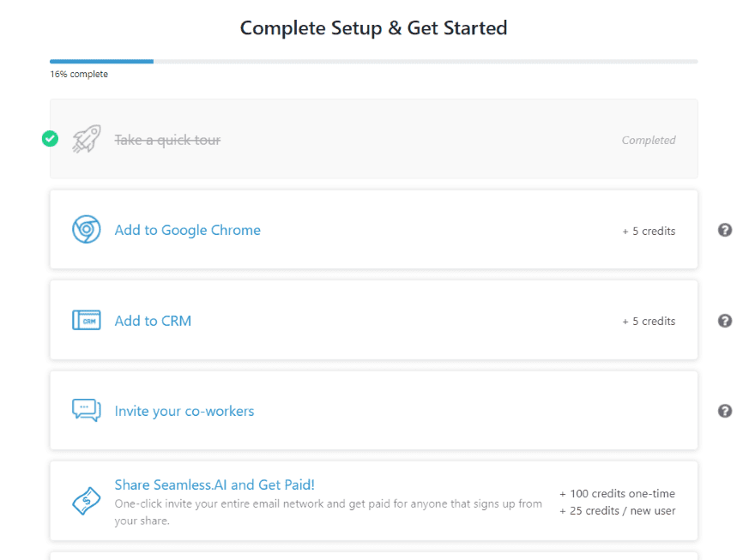Click the Google Chrome logo icon
755x560 pixels.
[x=87, y=229]
